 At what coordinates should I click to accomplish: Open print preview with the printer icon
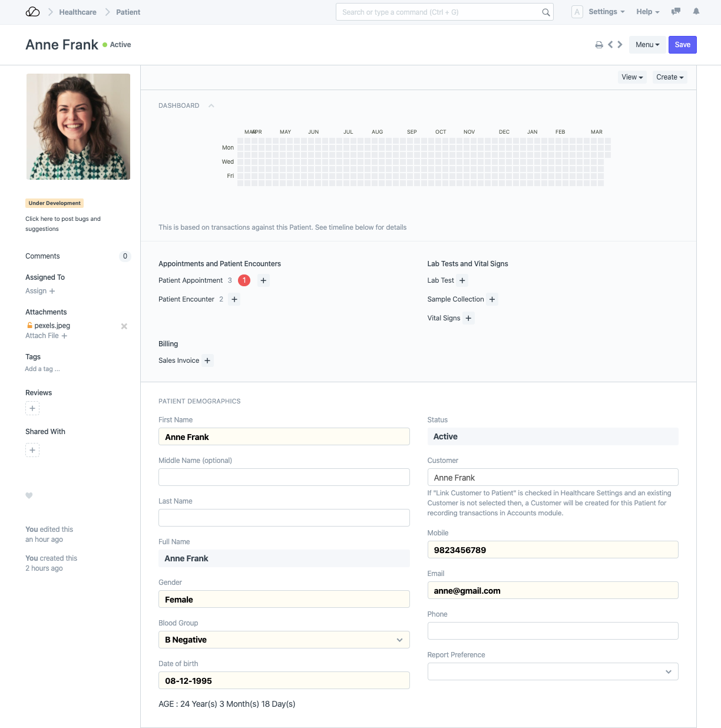[x=599, y=44]
